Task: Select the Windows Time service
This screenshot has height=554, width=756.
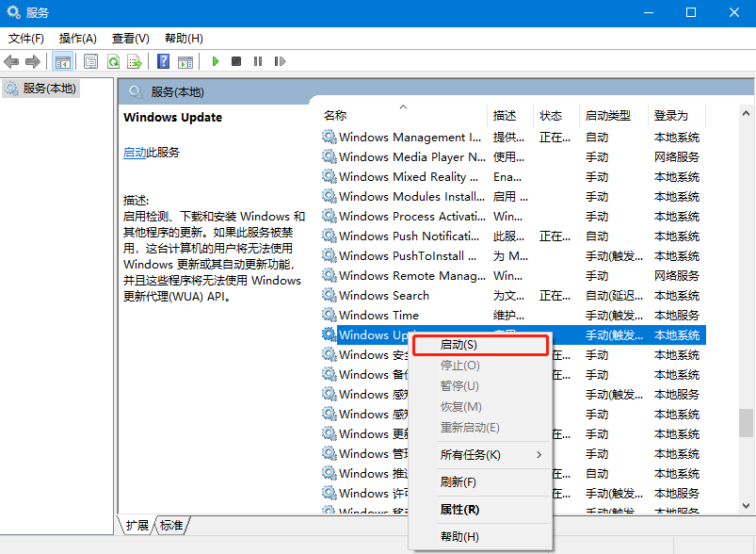Action: tap(513, 315)
